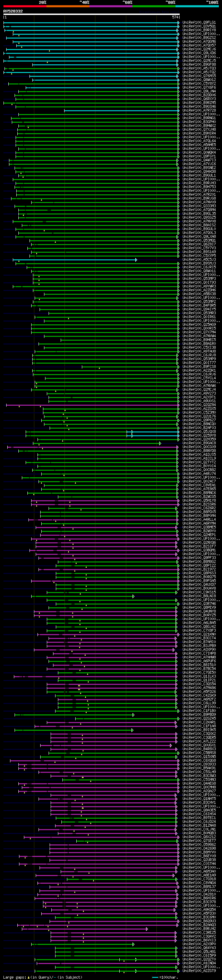222x980 pixels.
Task: Select hit label UniRef100_A8E1A9
Action: tap(199, 875)
